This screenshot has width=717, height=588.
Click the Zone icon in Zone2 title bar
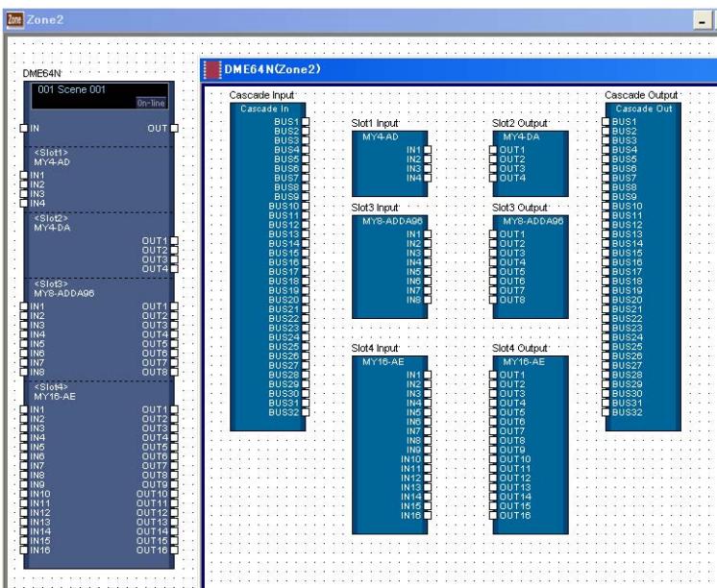[x=14, y=19]
